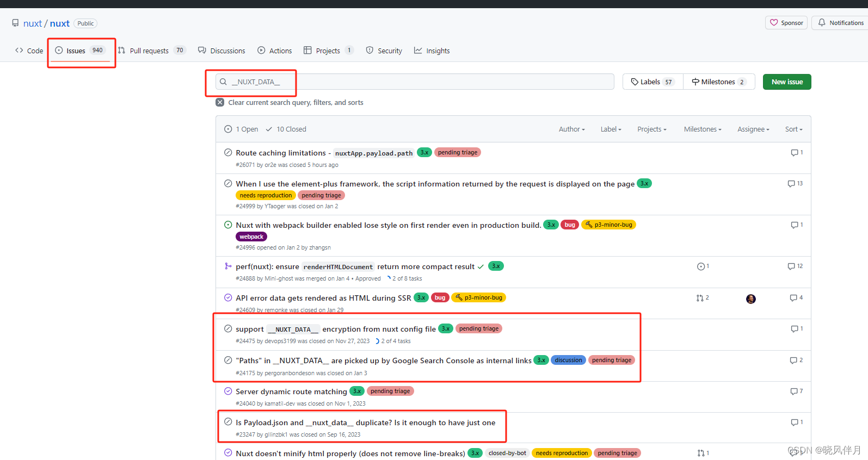868x460 pixels.
Task: Expand the Label filter dropdown
Action: pos(611,129)
